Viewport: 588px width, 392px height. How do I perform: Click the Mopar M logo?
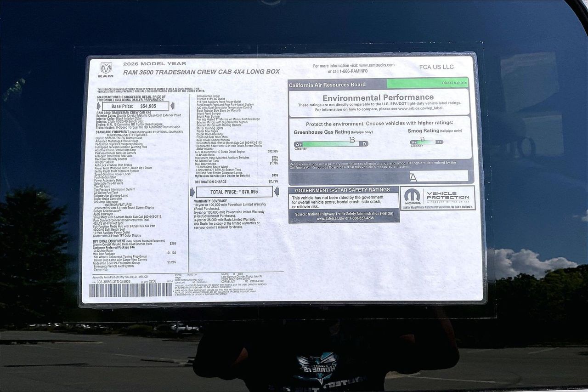(x=412, y=196)
